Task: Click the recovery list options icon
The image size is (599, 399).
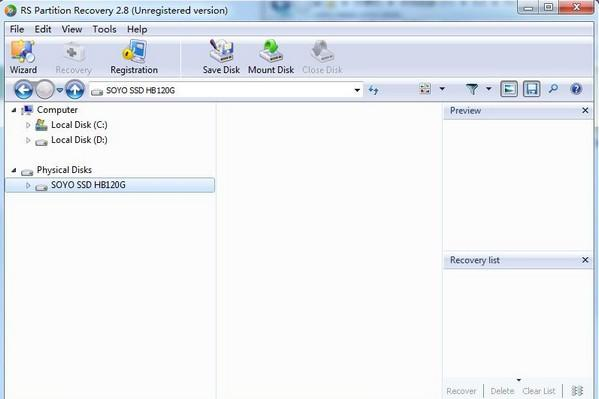Action: (577, 391)
